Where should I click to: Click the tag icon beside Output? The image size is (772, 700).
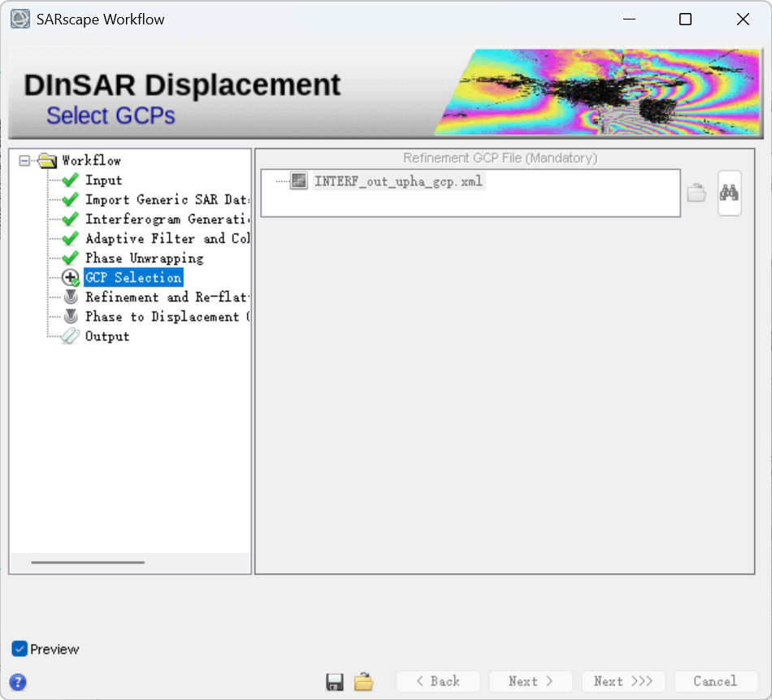point(69,336)
